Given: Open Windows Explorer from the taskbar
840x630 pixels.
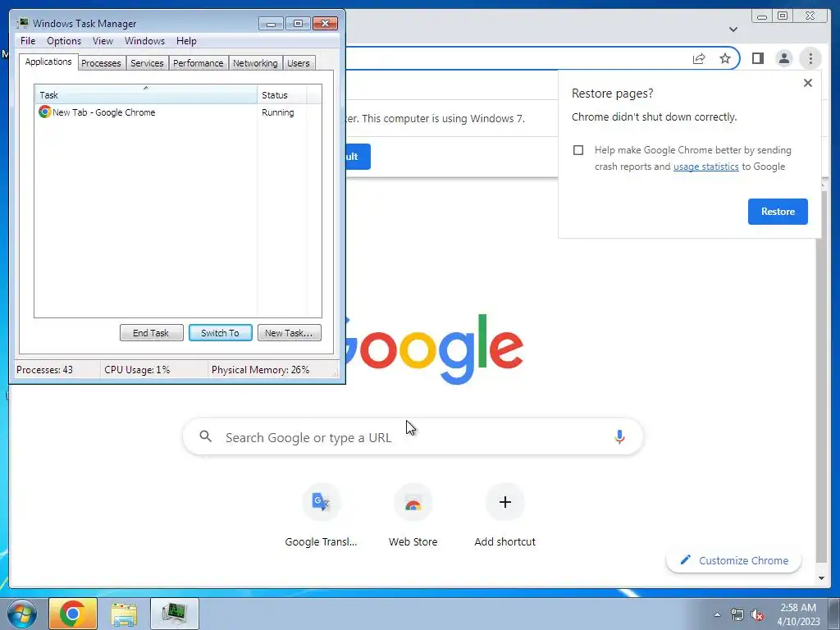Looking at the screenshot, I should pos(124,614).
